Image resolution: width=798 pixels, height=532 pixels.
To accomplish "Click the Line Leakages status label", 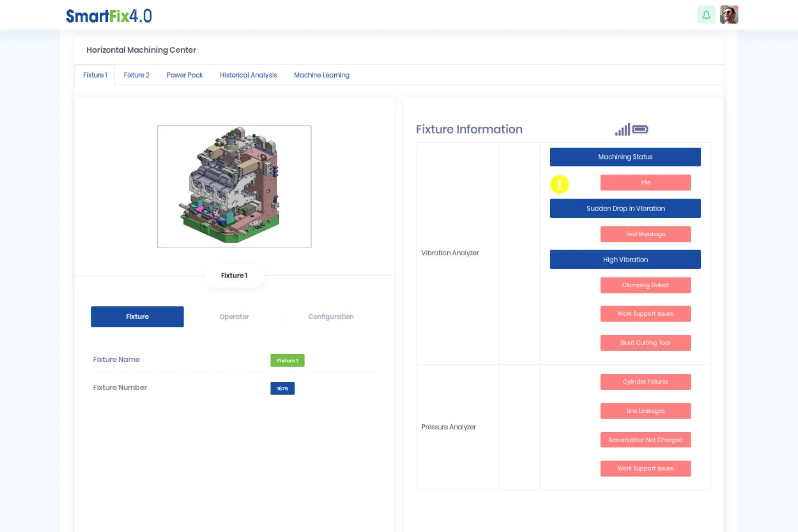I will tap(645, 411).
